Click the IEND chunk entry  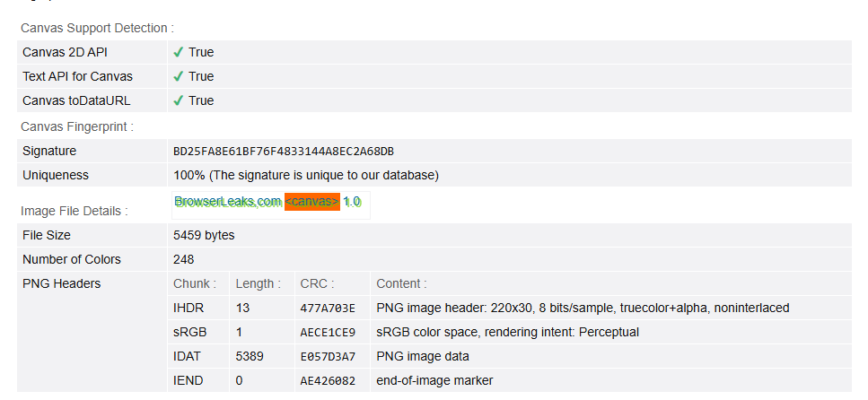[189, 380]
